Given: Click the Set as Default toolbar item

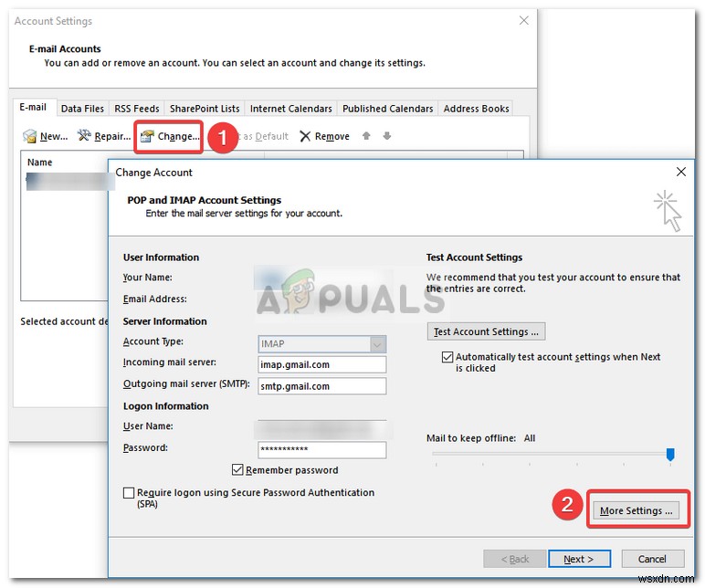Looking at the screenshot, I should click(265, 136).
